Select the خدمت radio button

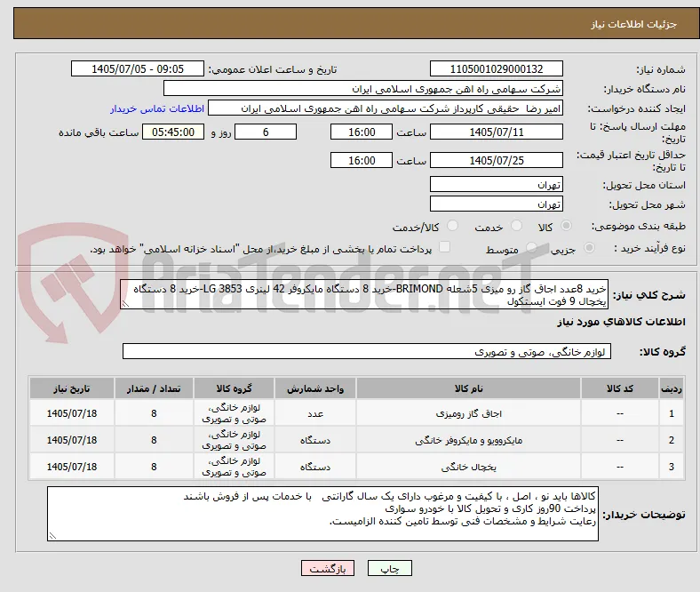point(516,226)
